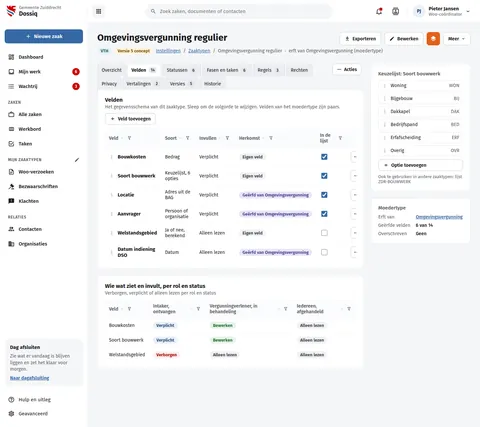This screenshot has height=427, width=480.
Task: Click the 'Veld toevoegen' button
Action: click(130, 119)
